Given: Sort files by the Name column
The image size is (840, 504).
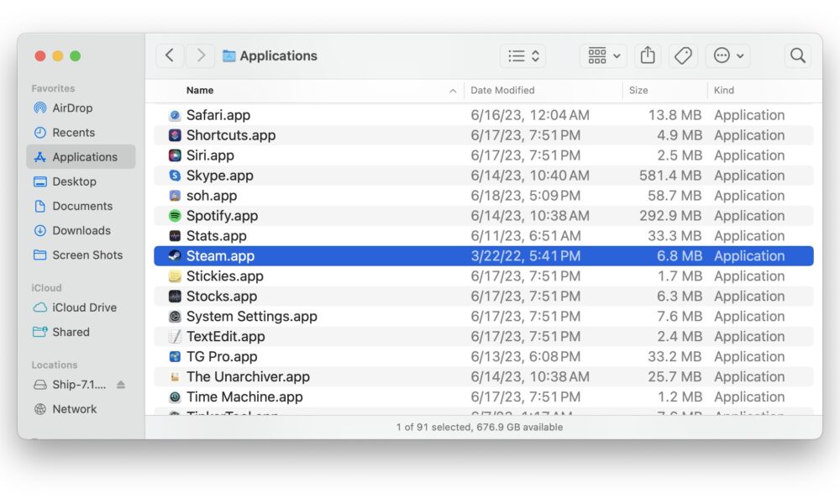Looking at the screenshot, I should point(200,91).
